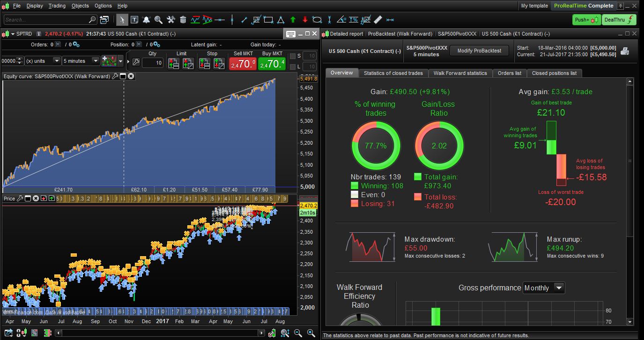Select the horizontal line drawing tool
Image resolution: width=644 pixels, height=340 pixels.
(x=220, y=20)
